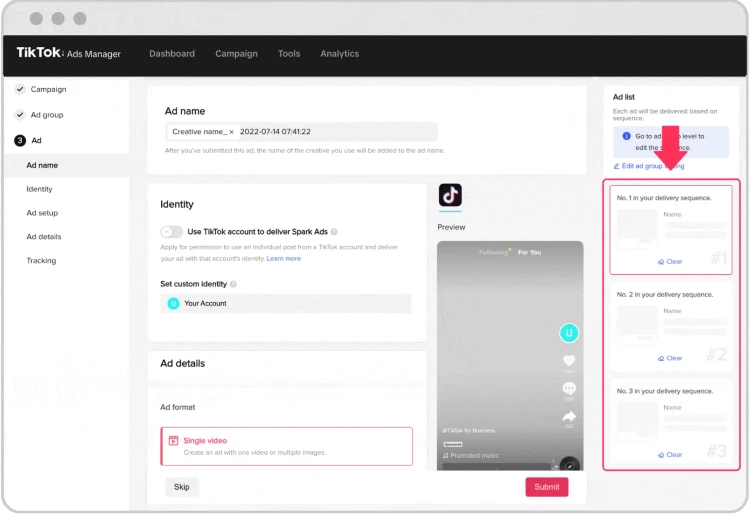Image resolution: width=750 pixels, height=515 pixels.
Task: Open Edit ad group setting link
Action: 649,166
